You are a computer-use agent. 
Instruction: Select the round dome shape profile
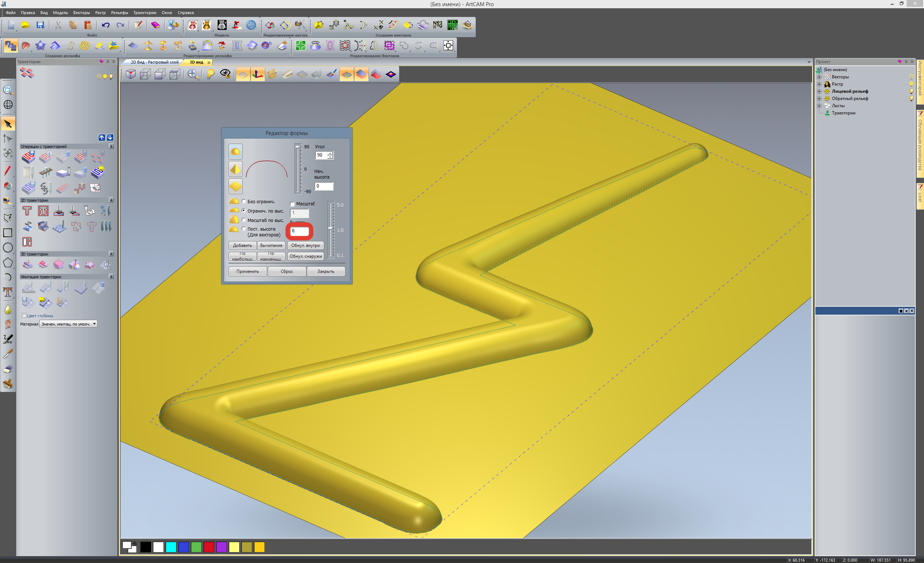(235, 152)
